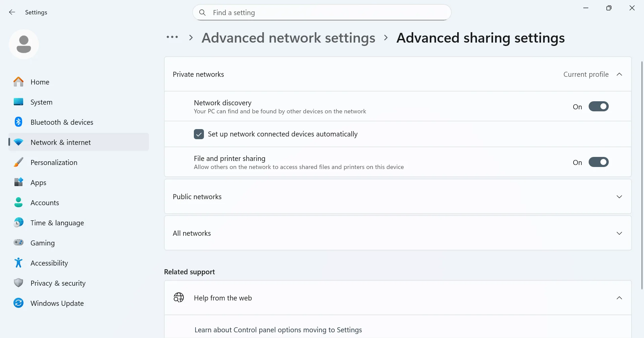The height and width of the screenshot is (338, 644).
Task: Expand the Public networks section
Action: [620, 196]
